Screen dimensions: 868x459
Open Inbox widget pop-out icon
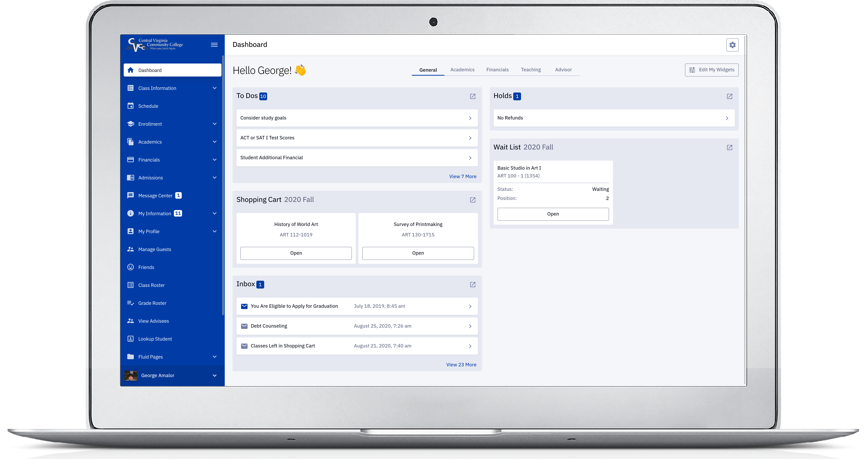tap(472, 285)
